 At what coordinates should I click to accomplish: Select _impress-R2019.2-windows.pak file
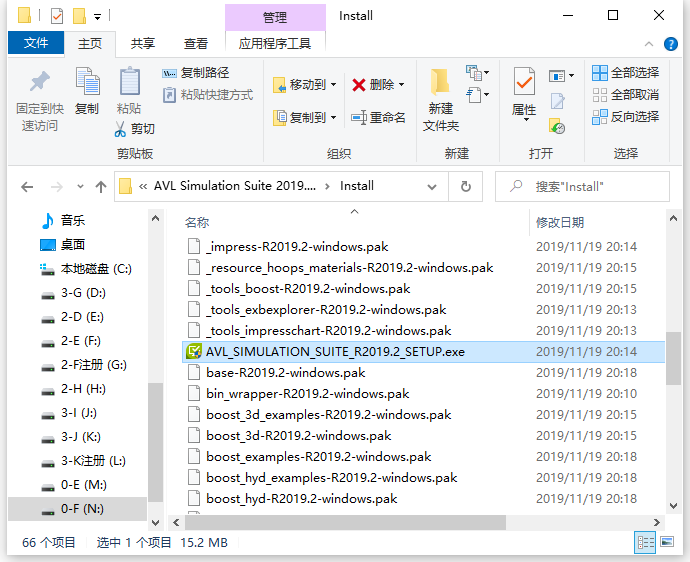pyautogui.click(x=297, y=247)
